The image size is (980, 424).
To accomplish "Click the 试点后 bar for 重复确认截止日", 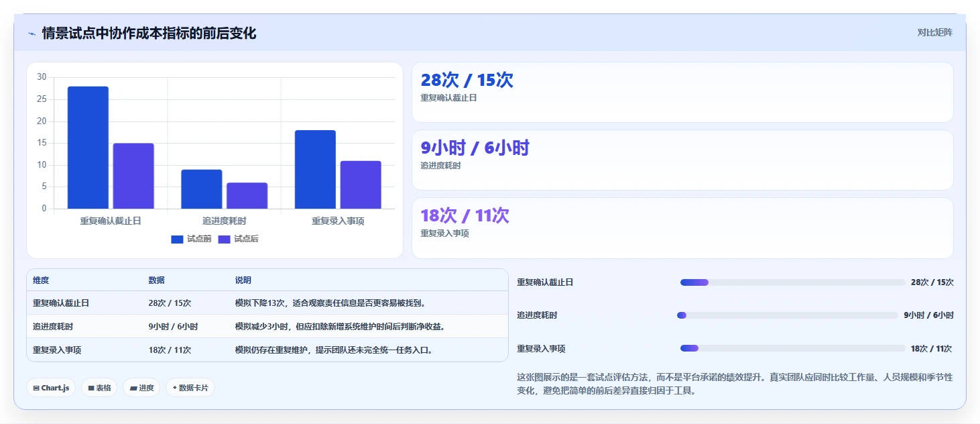I will pos(133,176).
